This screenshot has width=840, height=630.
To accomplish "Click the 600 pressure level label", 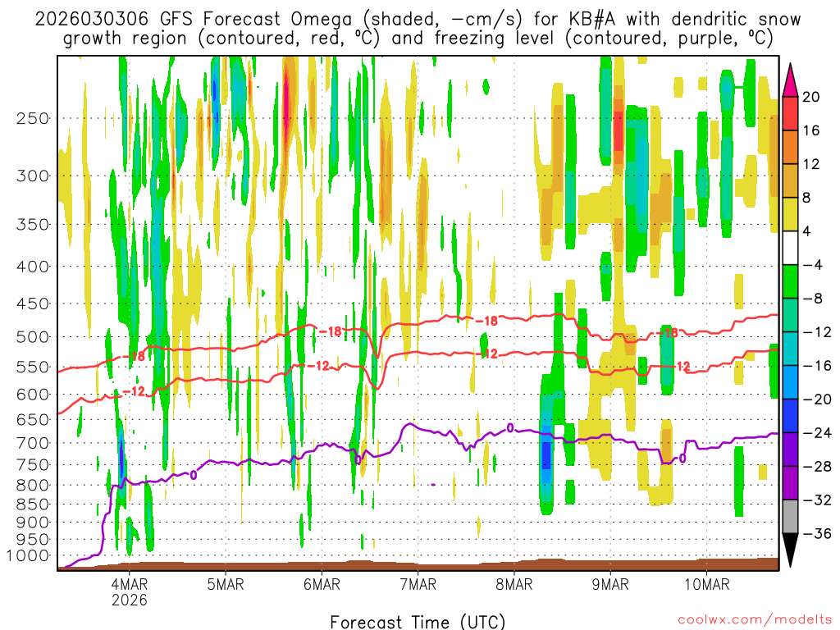I will pos(33,395).
